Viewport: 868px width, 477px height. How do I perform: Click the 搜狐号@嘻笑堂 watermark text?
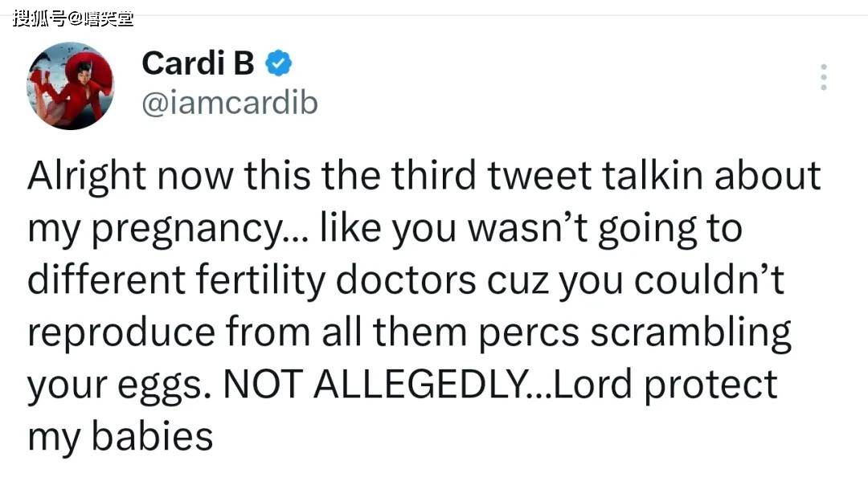[72, 17]
